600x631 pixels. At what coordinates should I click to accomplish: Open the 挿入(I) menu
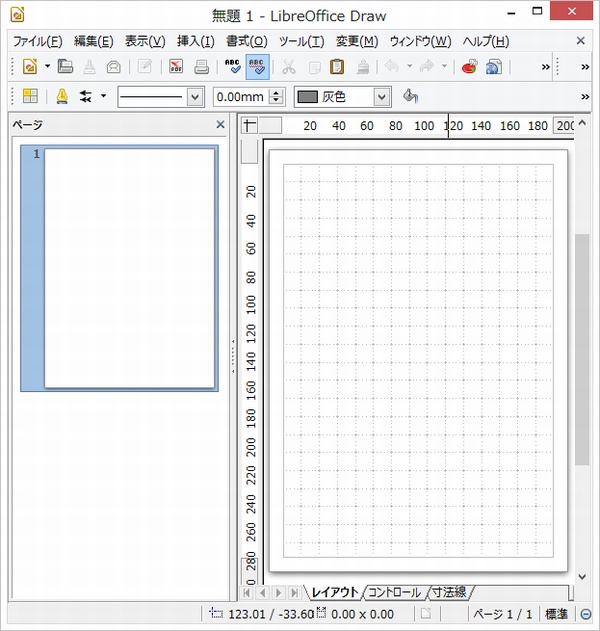[x=196, y=41]
